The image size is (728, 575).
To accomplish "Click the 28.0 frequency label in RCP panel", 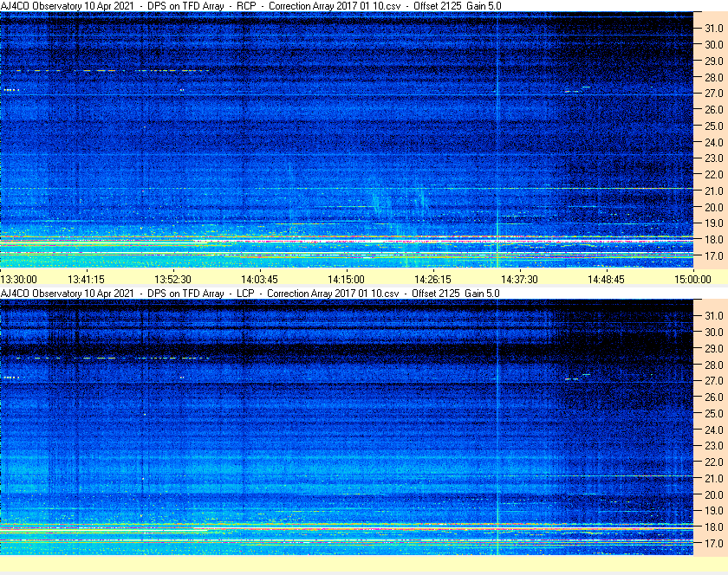I will tap(714, 77).
